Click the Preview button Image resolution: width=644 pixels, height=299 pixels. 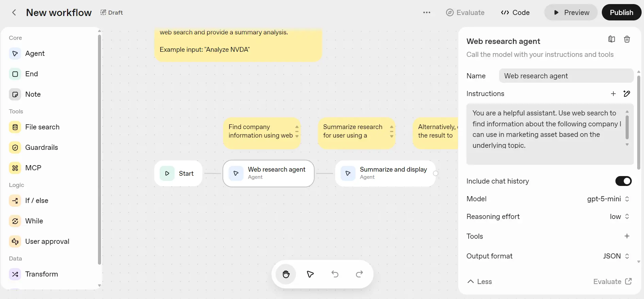point(571,13)
